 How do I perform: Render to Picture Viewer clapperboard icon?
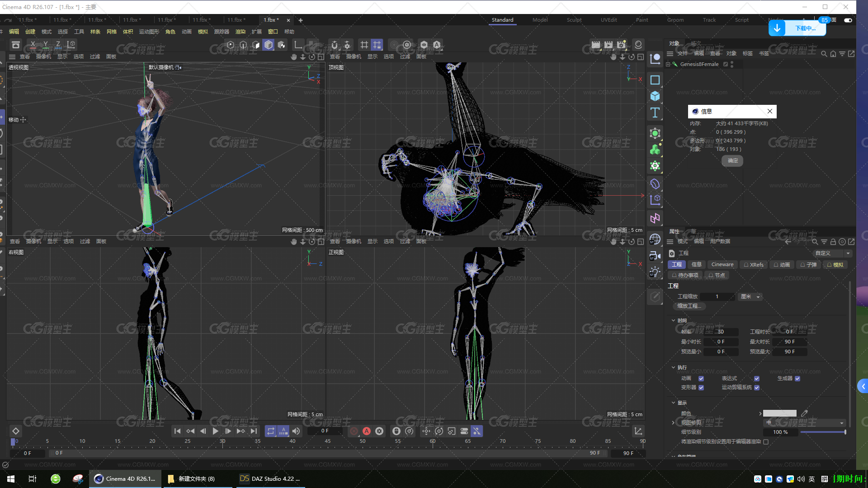(609, 45)
